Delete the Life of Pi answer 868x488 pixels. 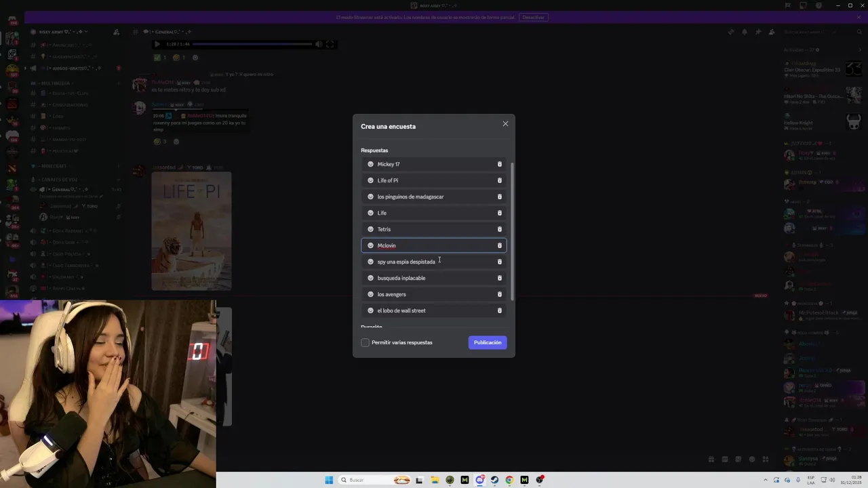(500, 180)
